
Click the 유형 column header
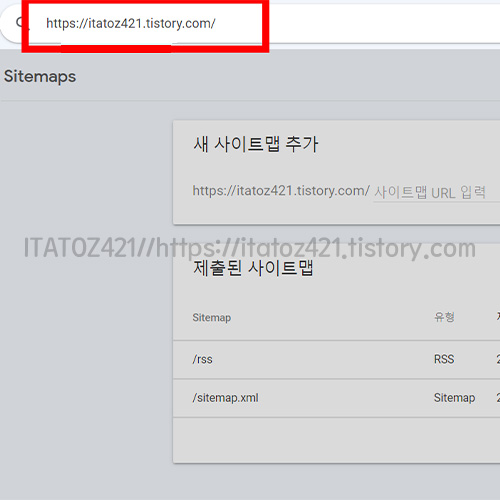[x=444, y=317]
